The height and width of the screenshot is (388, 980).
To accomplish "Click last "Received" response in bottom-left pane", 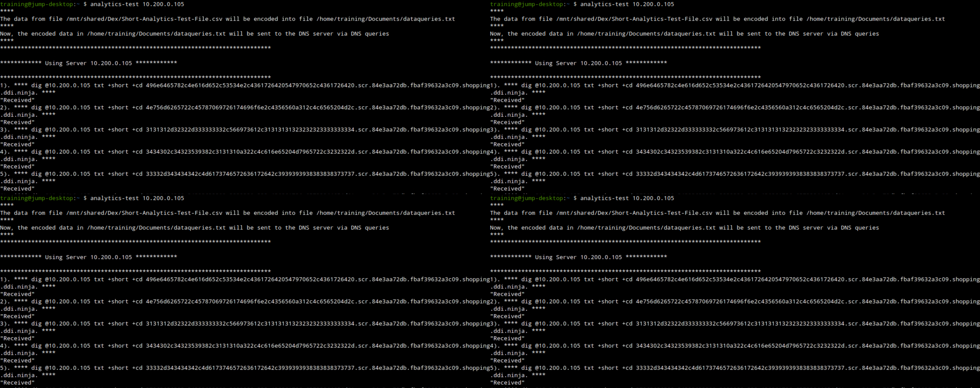I will tap(17, 383).
